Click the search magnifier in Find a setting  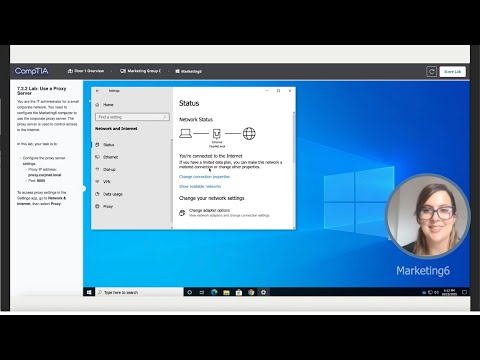165,117
